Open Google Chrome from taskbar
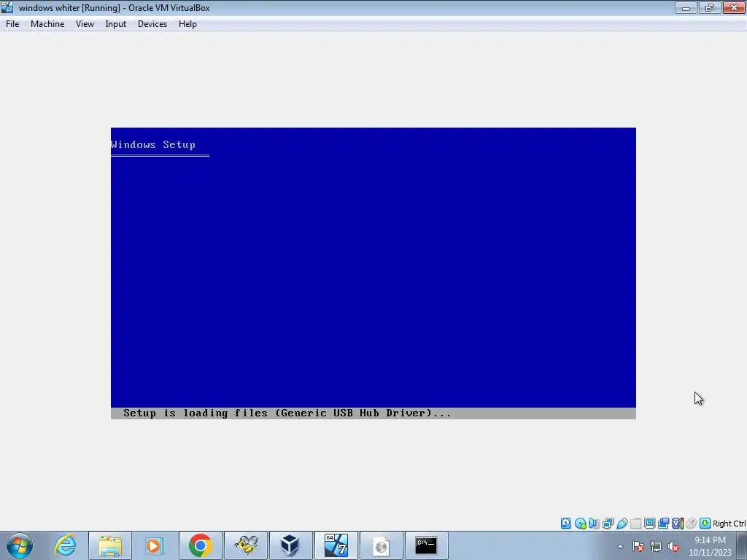The image size is (747, 560). coord(200,545)
